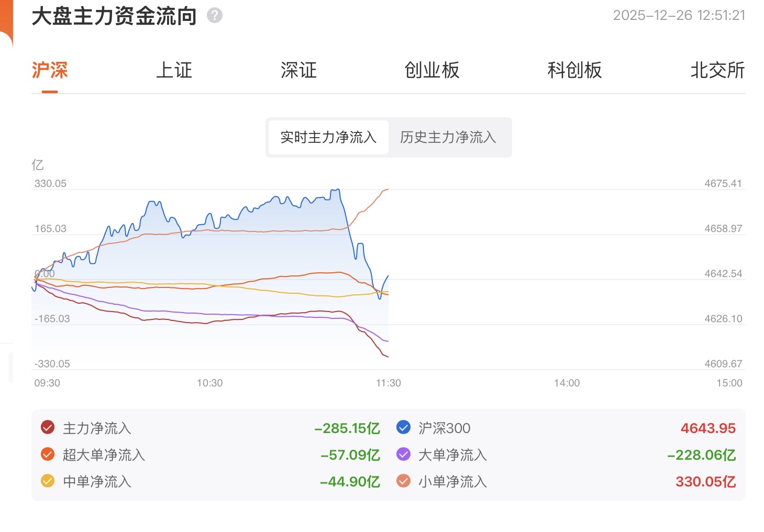This screenshot has height=532, width=764.
Task: Click the 11:30 time axis label
Action: pyautogui.click(x=388, y=383)
